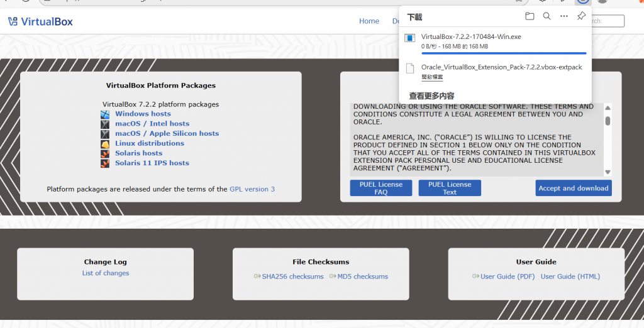Open more options in downloads panel
The image size is (644, 328).
tap(564, 16)
